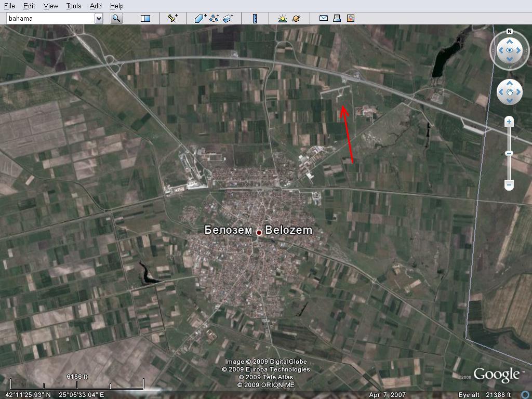View current location in Google Maps icon
This screenshot has height=399, width=532.
click(351, 18)
